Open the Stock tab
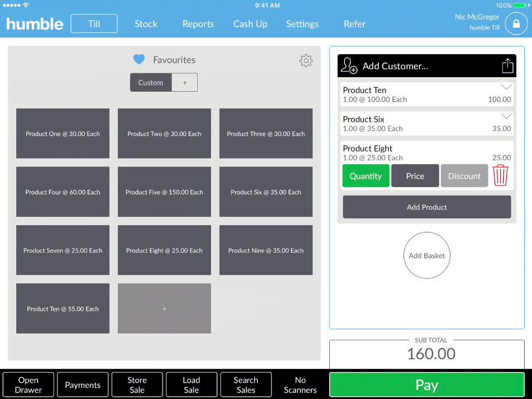This screenshot has width=532, height=399. 146,23
